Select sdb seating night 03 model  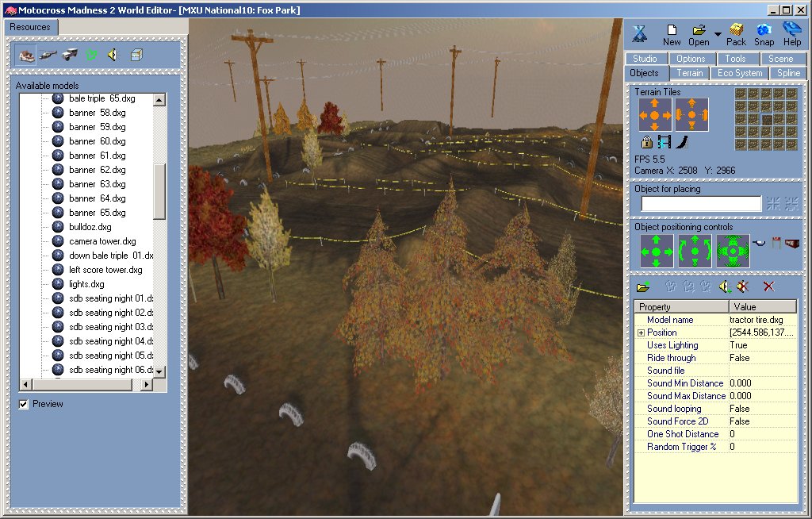pyautogui.click(x=111, y=327)
